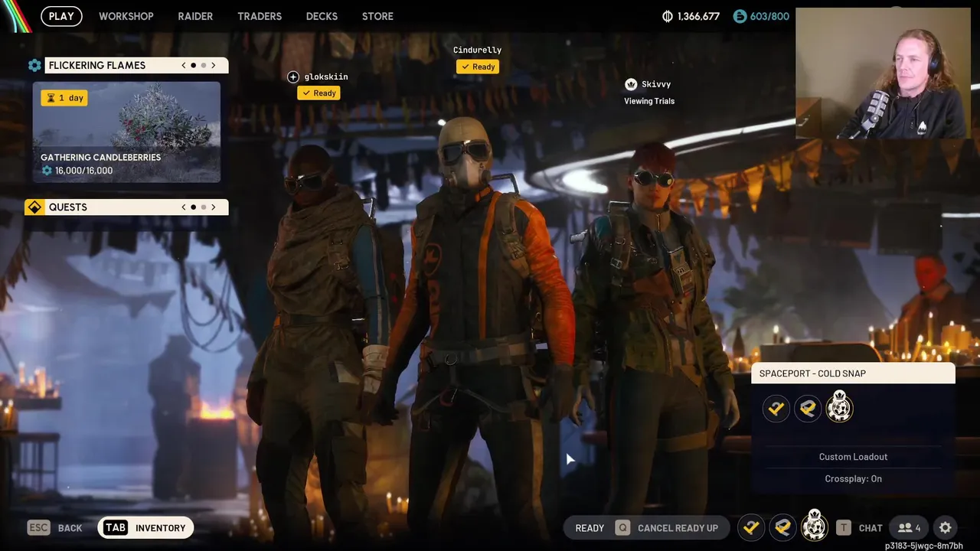980x551 pixels.
Task: Go to previous Flickering Flames page
Action: coord(184,65)
